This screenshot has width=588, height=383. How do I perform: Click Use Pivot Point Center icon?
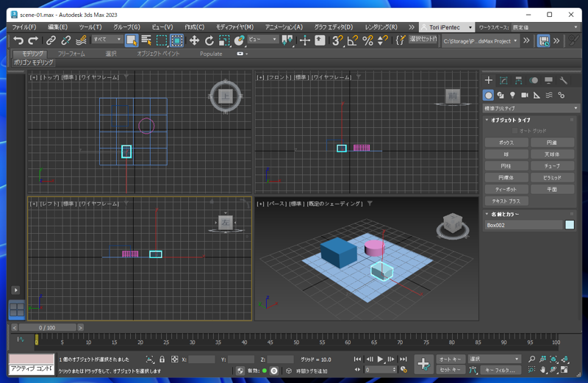tap(287, 40)
